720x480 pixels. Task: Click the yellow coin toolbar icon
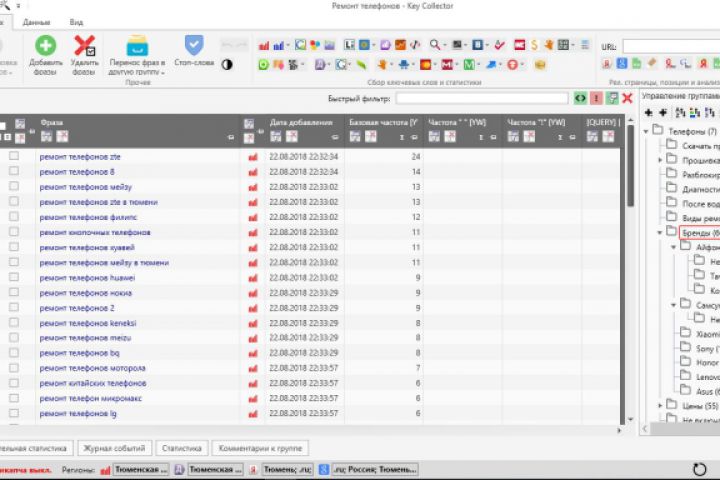pyautogui.click(x=540, y=65)
